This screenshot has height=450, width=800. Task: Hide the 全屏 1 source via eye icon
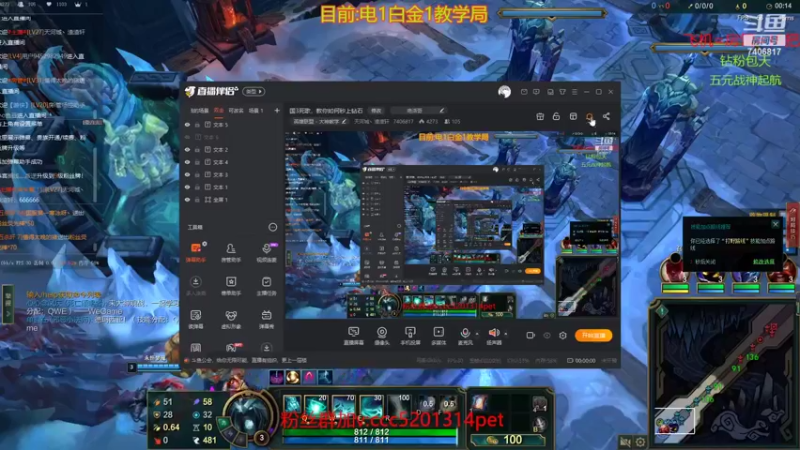(x=187, y=199)
